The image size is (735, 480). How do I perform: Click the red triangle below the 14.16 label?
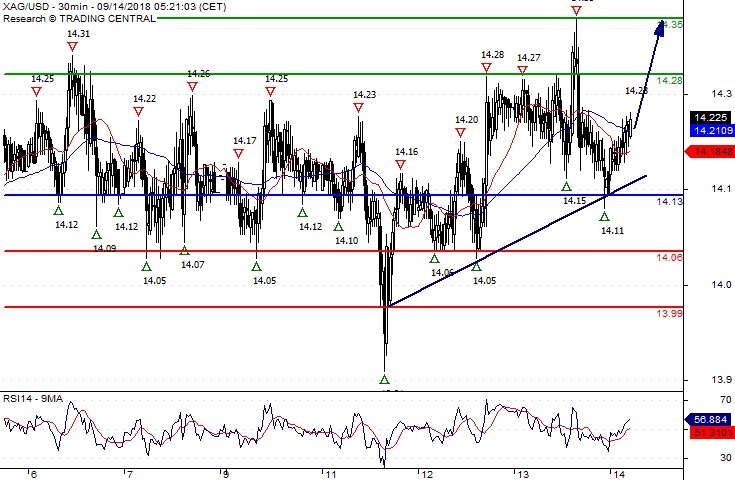(400, 165)
